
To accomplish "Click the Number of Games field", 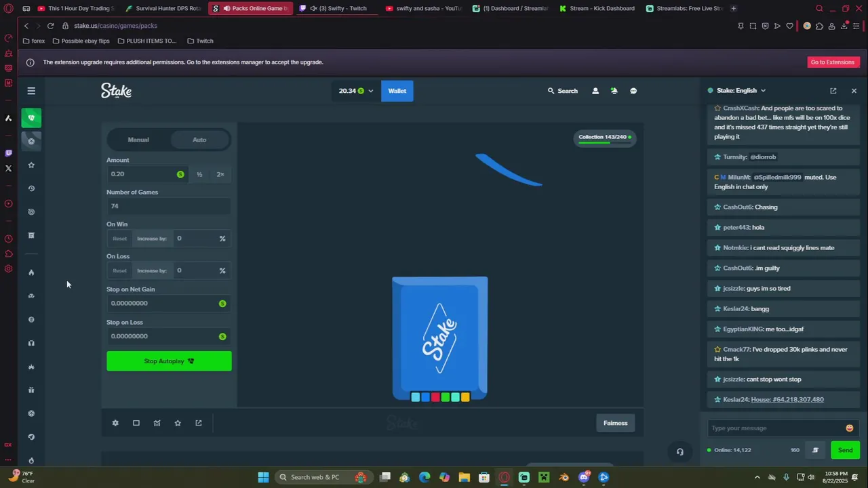I will (169, 206).
